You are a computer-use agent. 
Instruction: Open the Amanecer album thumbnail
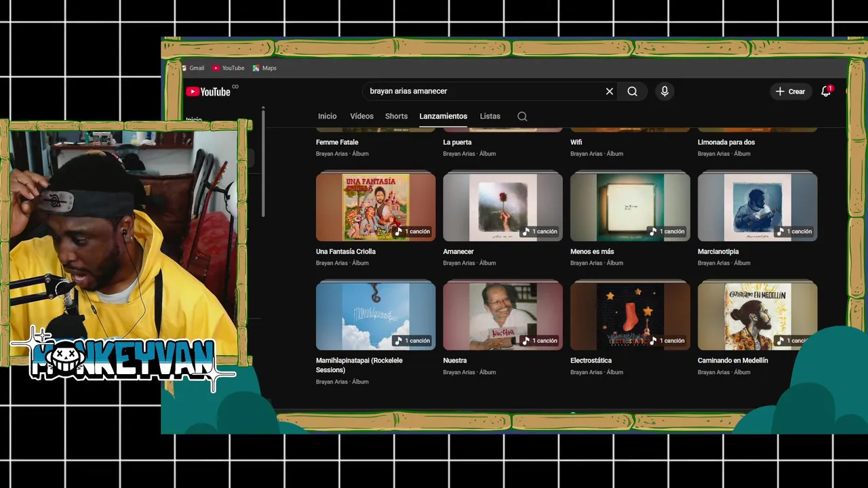502,207
